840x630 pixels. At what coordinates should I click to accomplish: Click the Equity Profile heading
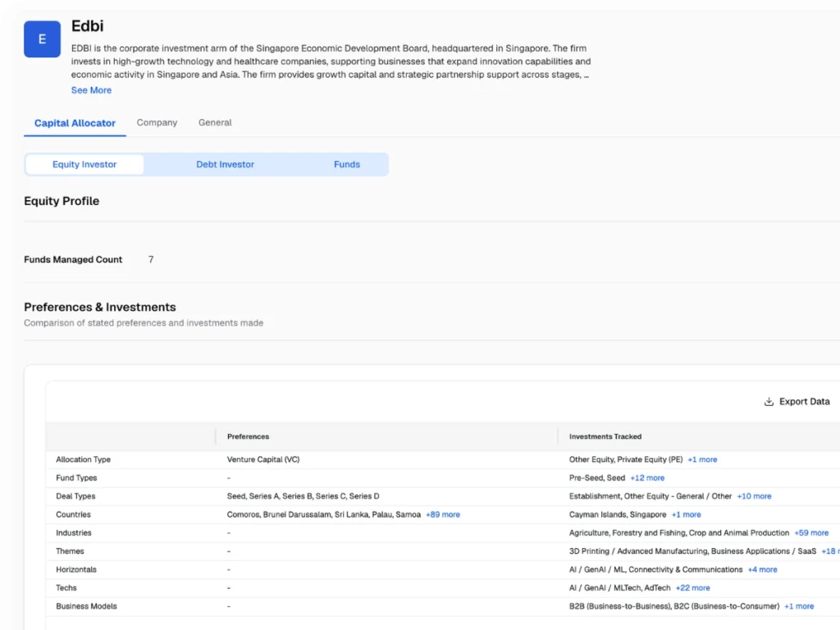[62, 201]
